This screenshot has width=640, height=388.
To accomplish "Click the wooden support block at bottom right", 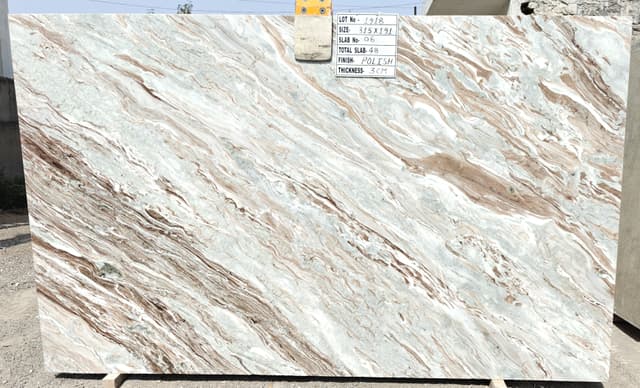I will click(x=498, y=384).
